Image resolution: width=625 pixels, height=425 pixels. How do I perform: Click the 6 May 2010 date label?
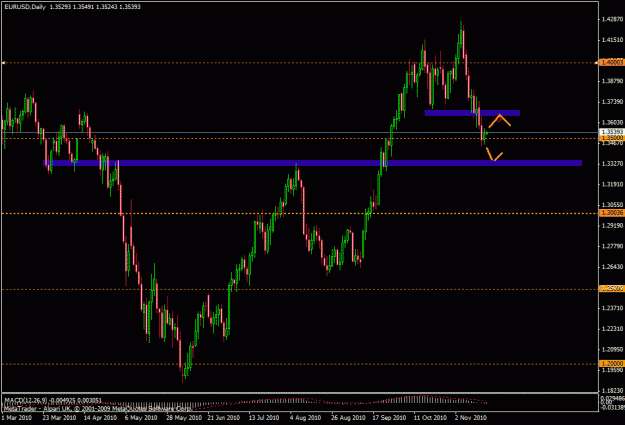click(x=141, y=418)
